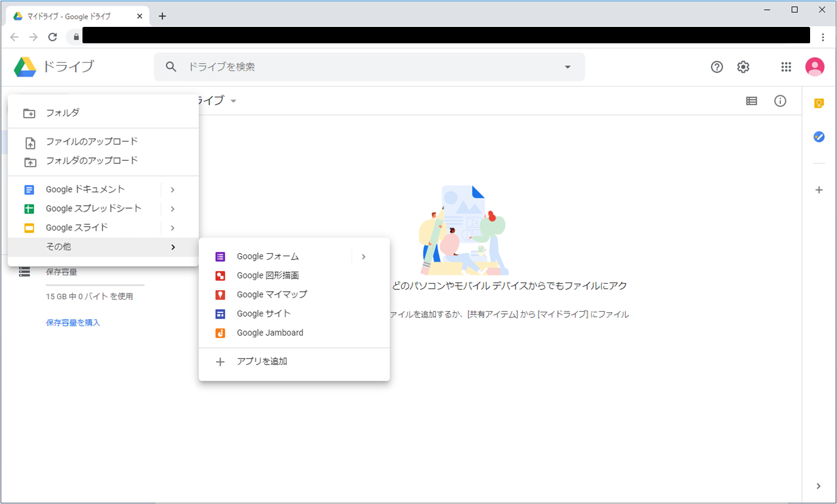
Task: Open My Drive breadcrumb dropdown arrow
Action: coord(233,101)
